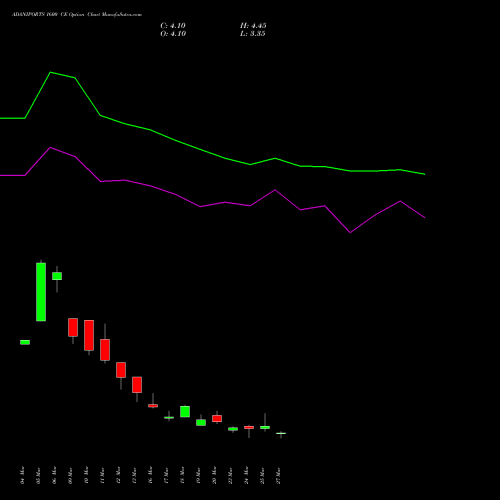Select the 24 Mar date label
The height and width of the screenshot is (500, 500).
[x=246, y=475]
